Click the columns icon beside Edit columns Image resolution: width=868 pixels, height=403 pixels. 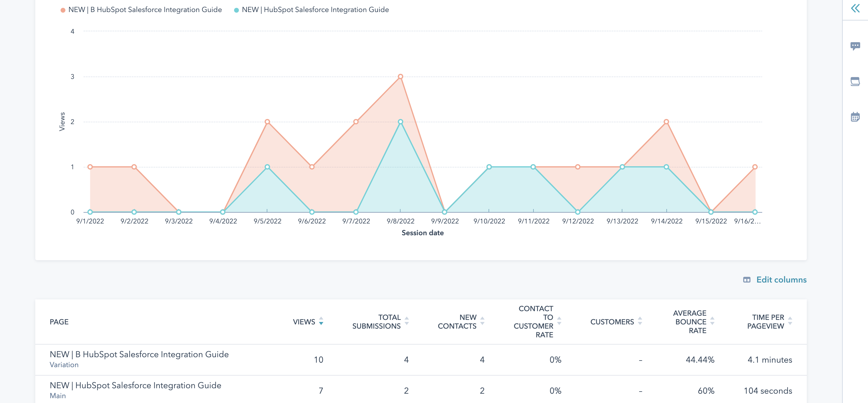[x=747, y=280]
